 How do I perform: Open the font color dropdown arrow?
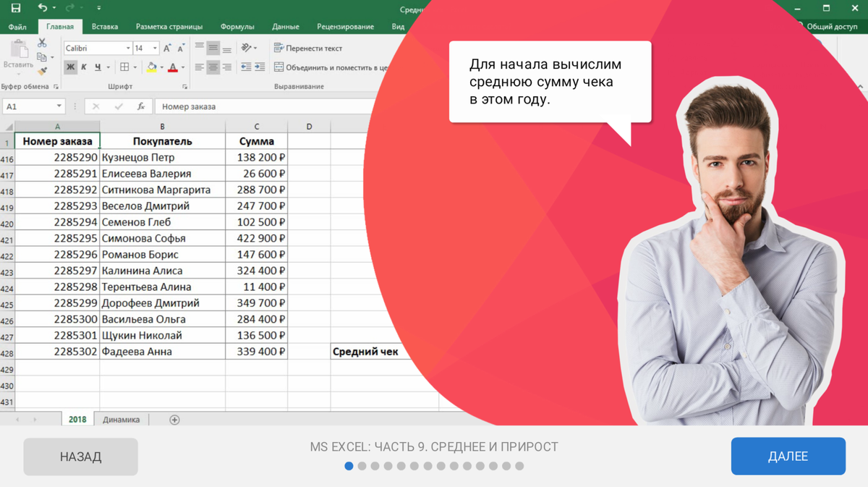tap(183, 68)
